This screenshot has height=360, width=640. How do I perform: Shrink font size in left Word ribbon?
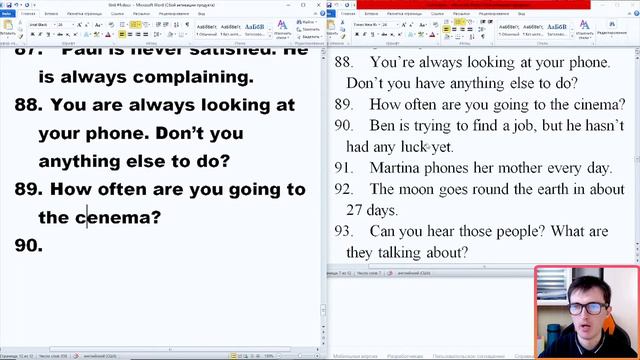(87, 24)
